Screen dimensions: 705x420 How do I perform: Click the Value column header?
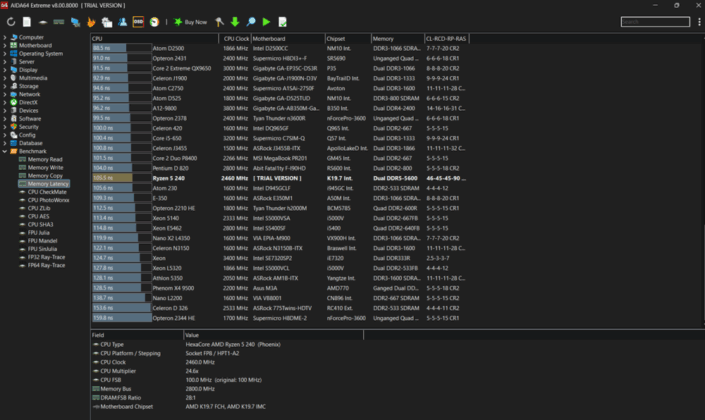pos(273,335)
